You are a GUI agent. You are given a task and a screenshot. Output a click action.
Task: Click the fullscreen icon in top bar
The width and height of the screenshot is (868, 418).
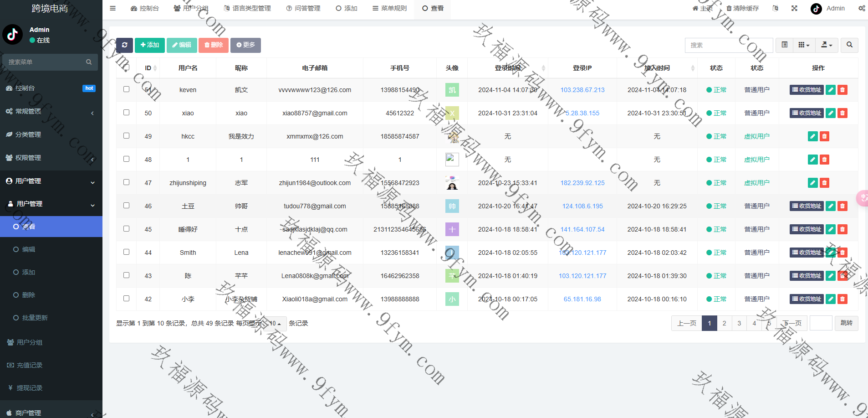tap(794, 8)
